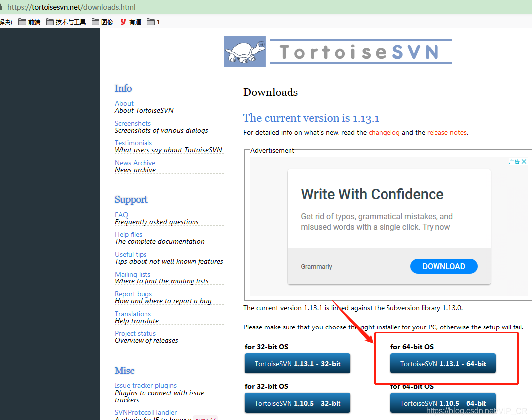Click the Info section heading

pos(123,88)
